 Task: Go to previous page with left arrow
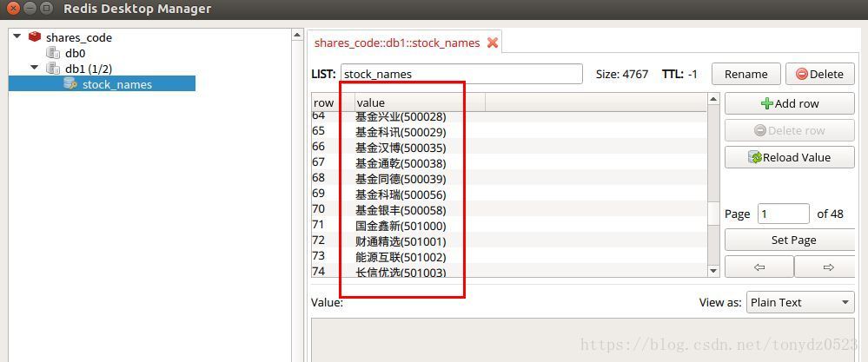point(759,267)
